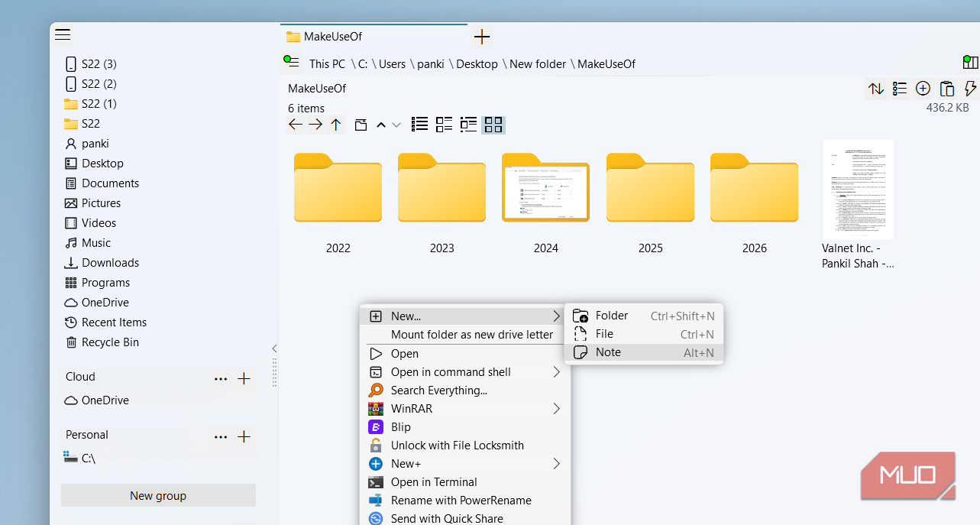This screenshot has width=980, height=525.
Task: Choose File in the New submenu
Action: 643,334
